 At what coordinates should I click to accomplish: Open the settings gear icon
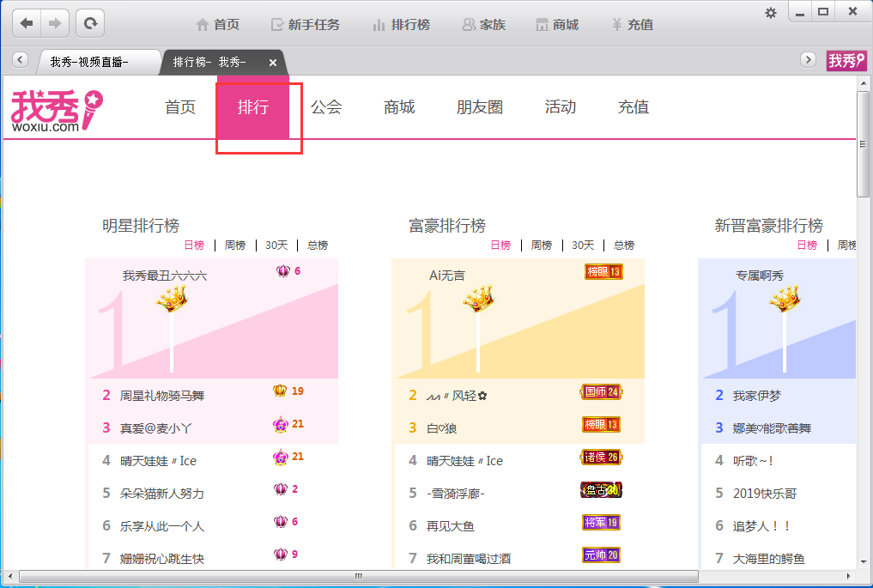tap(771, 13)
